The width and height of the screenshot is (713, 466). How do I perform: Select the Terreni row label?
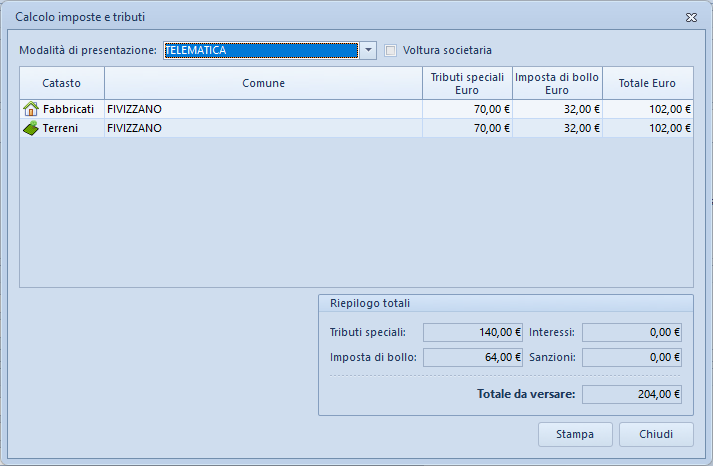click(60, 128)
